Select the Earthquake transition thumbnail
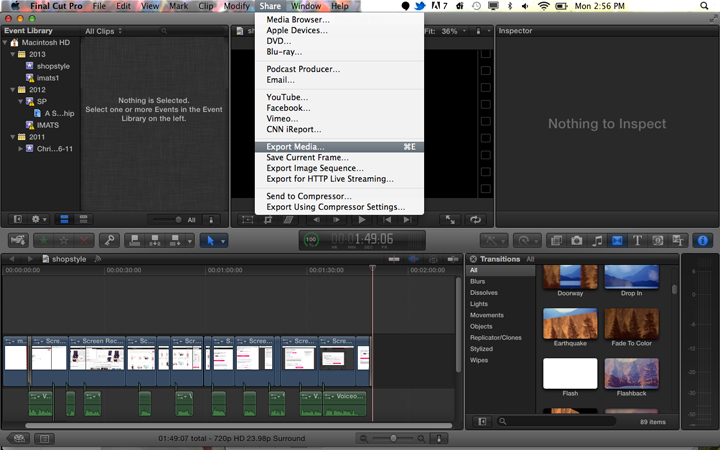This screenshot has height=450, width=720. [x=570, y=324]
